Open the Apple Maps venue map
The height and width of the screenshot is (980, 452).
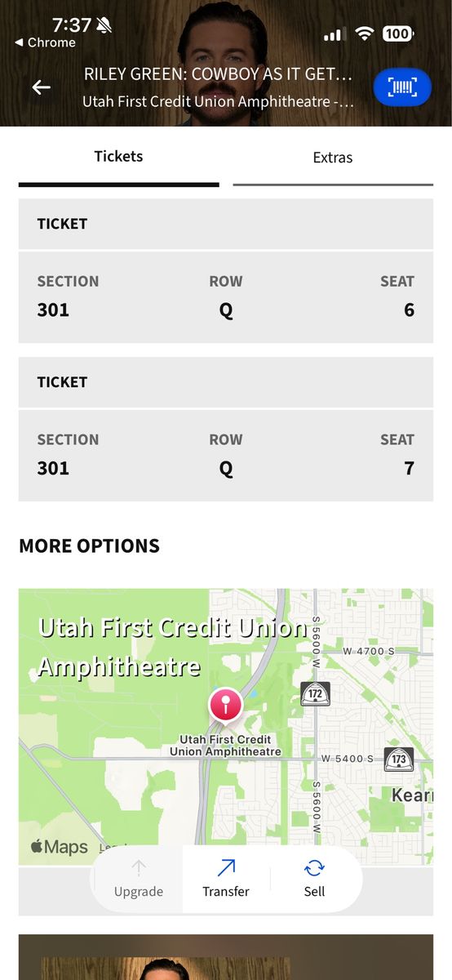(x=226, y=727)
